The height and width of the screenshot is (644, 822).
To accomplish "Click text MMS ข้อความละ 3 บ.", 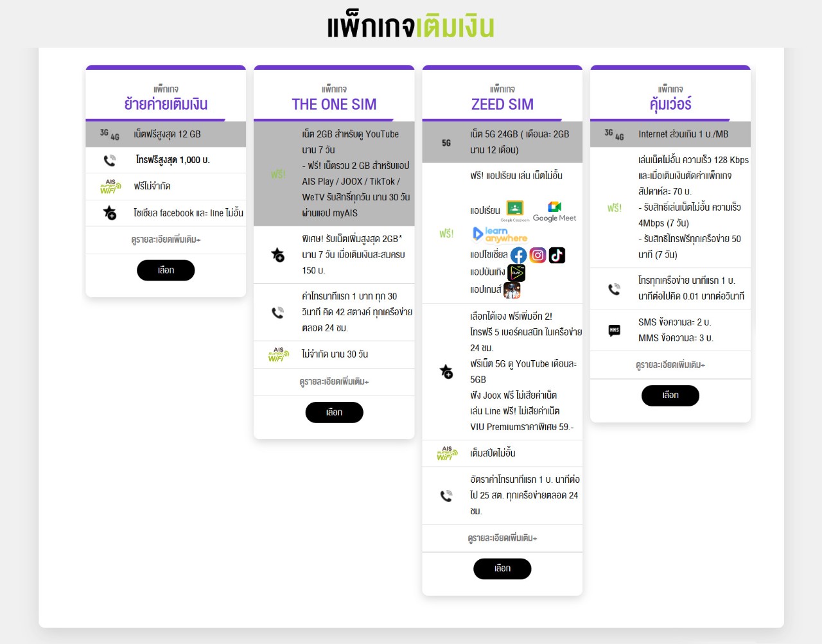I will click(676, 338).
